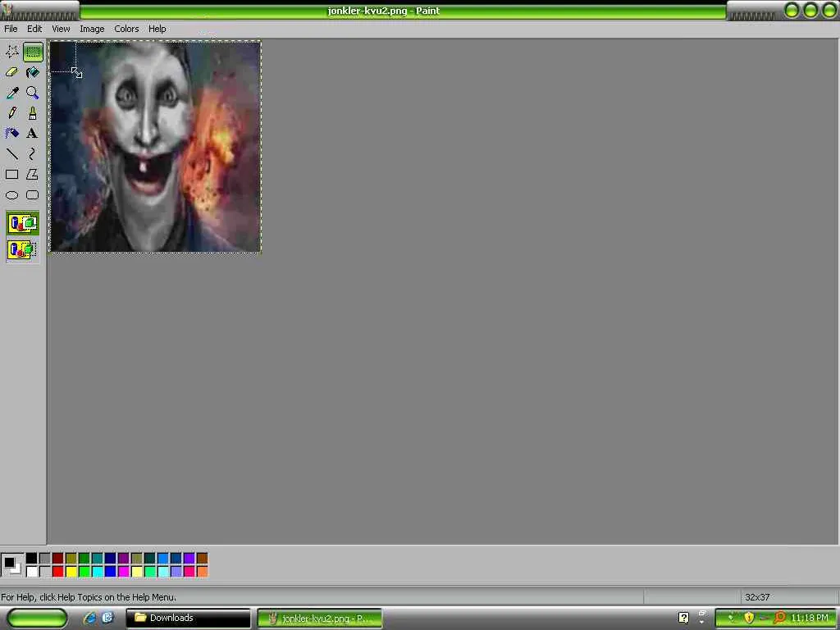
Task: Enable transparent selection mode option
Action: coord(22,249)
